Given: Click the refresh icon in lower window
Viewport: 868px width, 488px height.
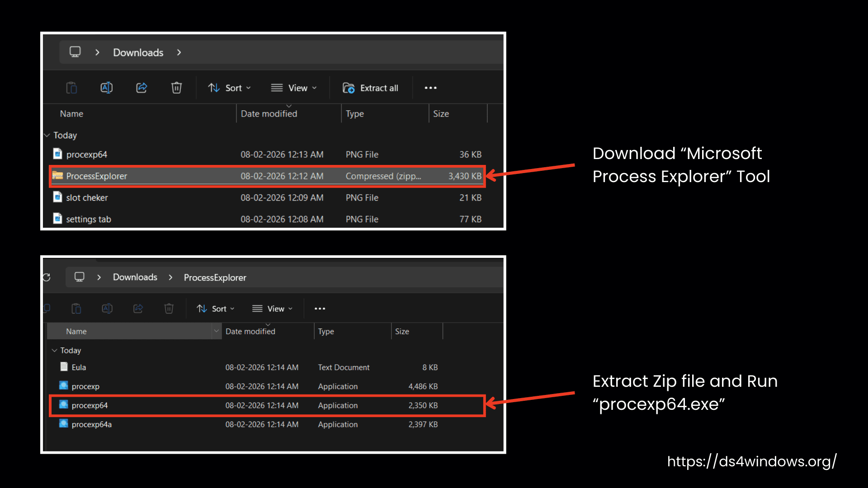Looking at the screenshot, I should pos(47,277).
